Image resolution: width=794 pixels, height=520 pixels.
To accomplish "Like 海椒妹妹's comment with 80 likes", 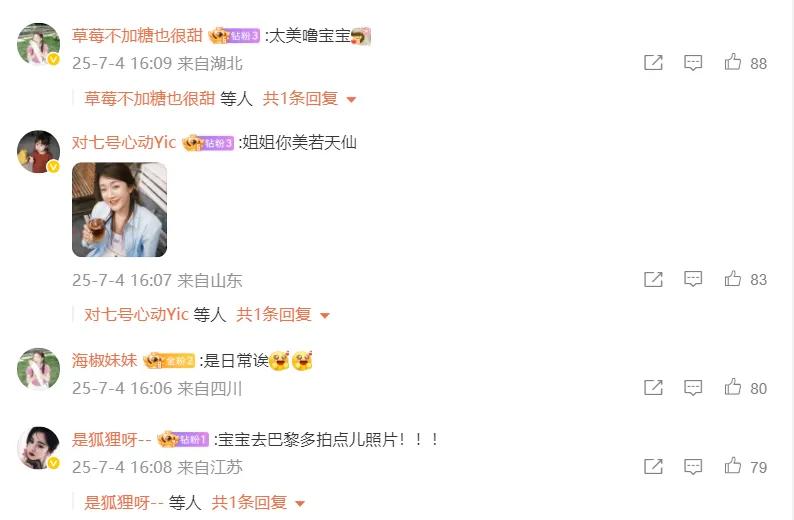I will 732,387.
